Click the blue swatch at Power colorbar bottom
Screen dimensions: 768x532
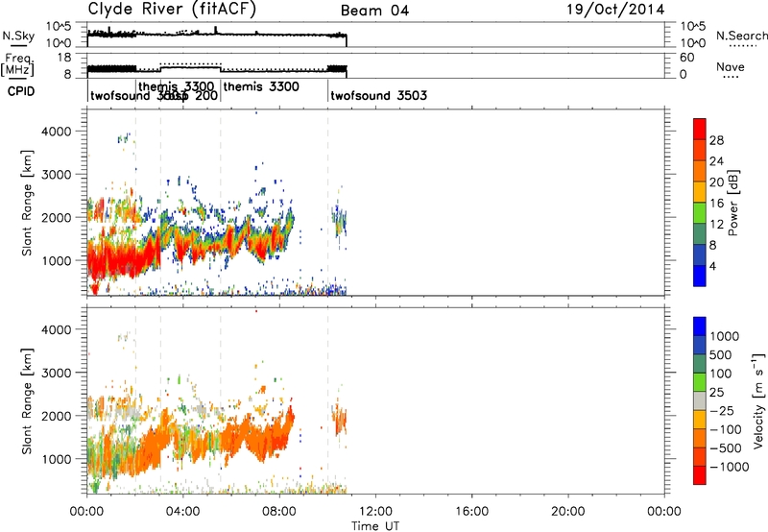coord(700,276)
